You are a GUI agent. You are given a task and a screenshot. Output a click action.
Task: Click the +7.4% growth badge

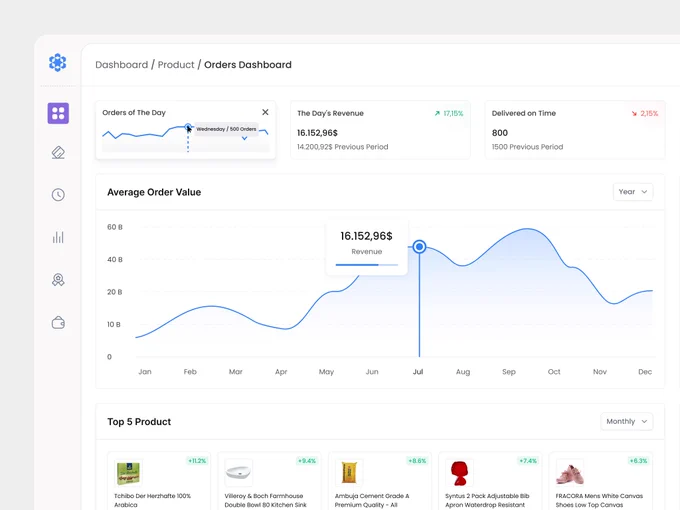coord(528,461)
